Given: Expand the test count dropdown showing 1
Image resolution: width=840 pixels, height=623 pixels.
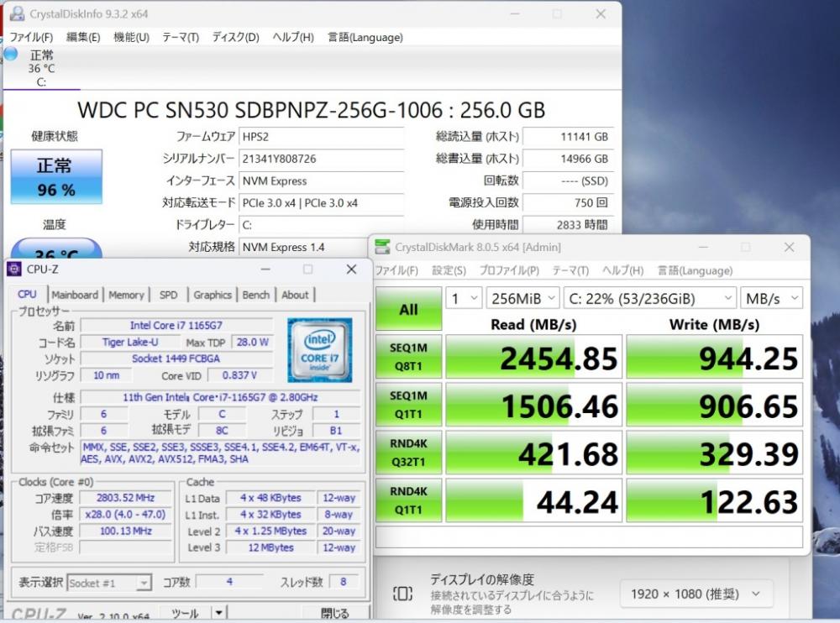Looking at the screenshot, I should [x=464, y=298].
